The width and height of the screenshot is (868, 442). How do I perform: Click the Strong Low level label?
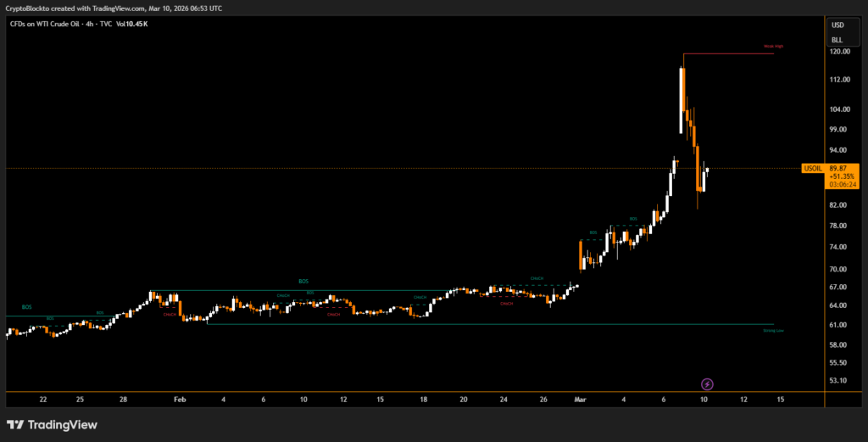[x=772, y=330]
